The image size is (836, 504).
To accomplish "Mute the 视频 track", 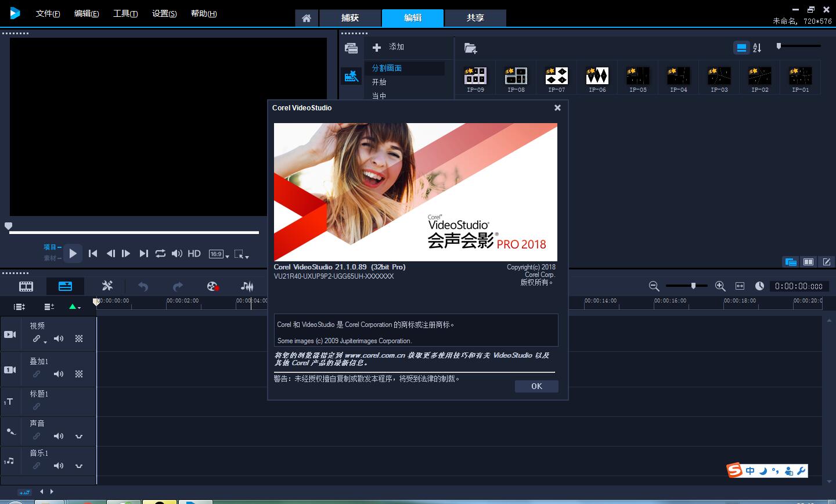I will pos(59,339).
